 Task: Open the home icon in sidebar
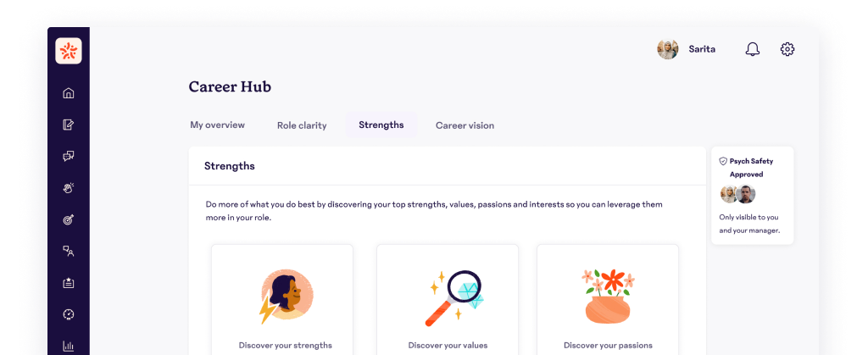(69, 93)
